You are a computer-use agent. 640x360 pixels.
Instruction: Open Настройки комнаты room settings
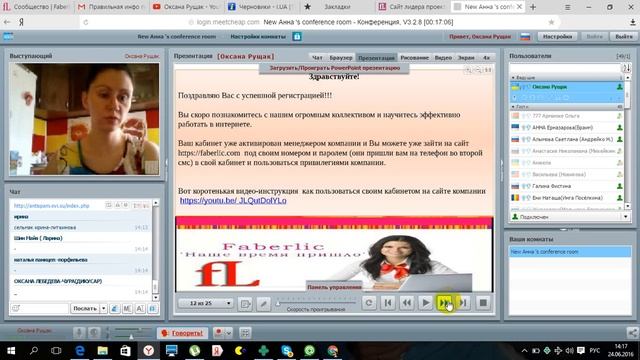point(258,37)
